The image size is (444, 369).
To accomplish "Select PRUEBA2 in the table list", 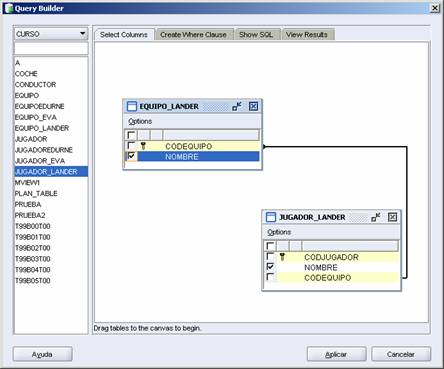I will point(51,215).
